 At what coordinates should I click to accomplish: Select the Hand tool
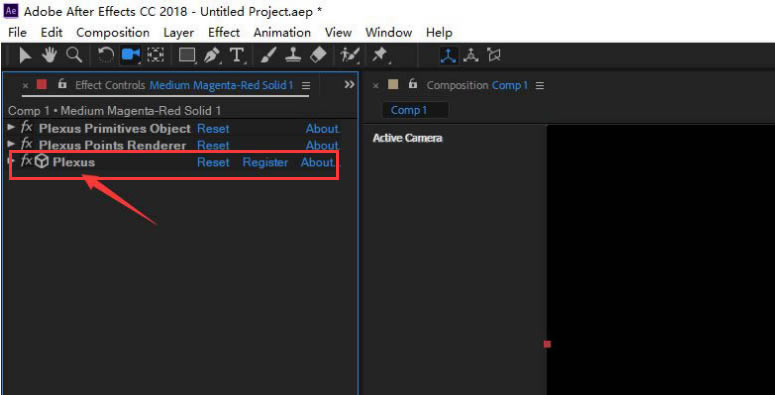tap(49, 55)
